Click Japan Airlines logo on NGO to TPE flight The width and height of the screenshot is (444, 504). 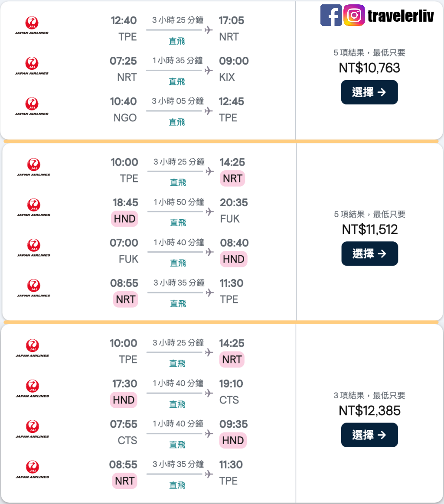click(x=32, y=107)
